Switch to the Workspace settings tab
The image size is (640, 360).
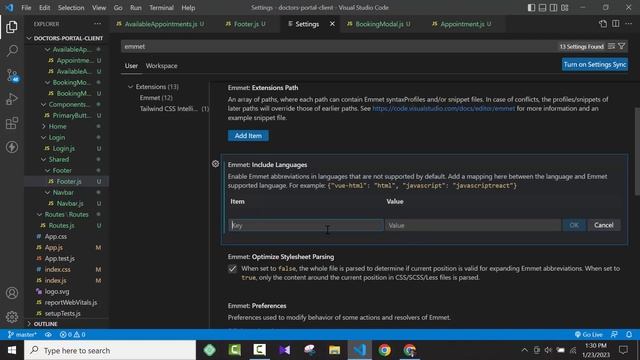(161, 66)
